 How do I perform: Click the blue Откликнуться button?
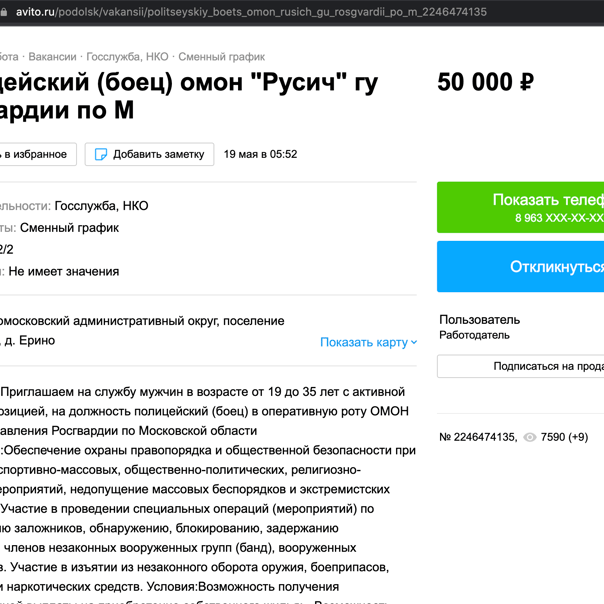pyautogui.click(x=520, y=267)
